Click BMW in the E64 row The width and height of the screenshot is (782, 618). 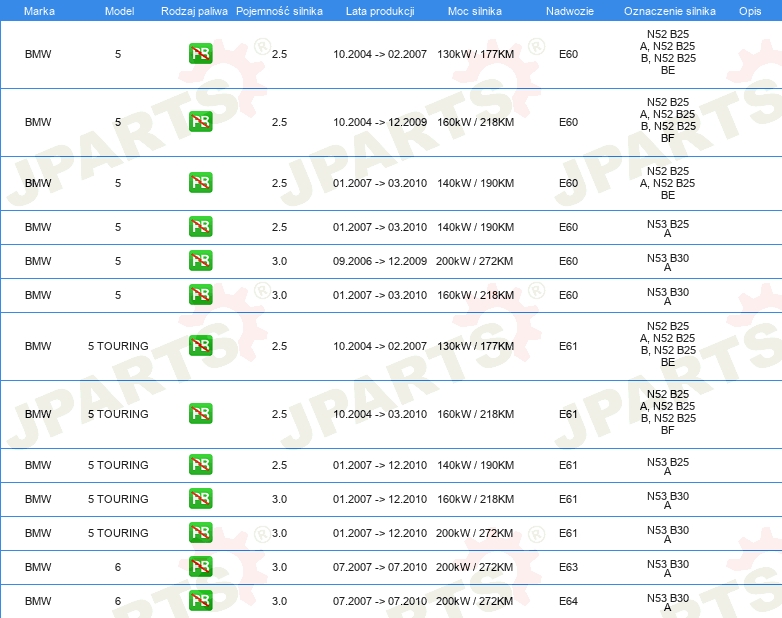38,601
